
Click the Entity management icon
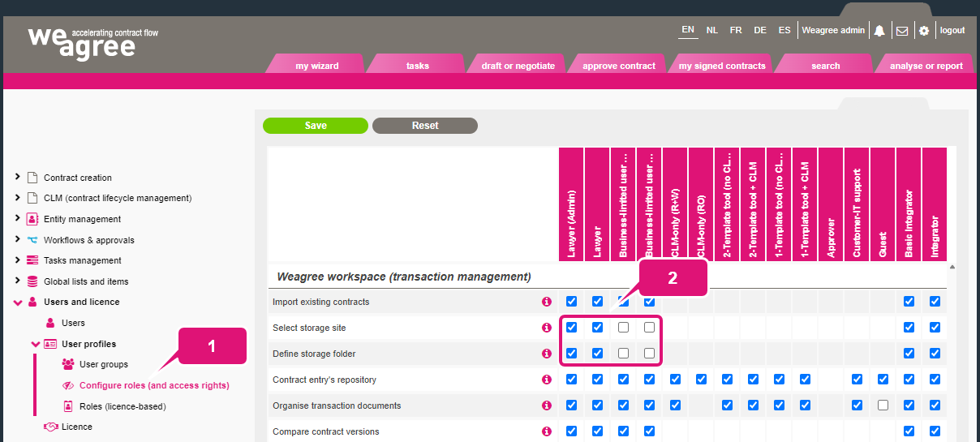pos(32,219)
